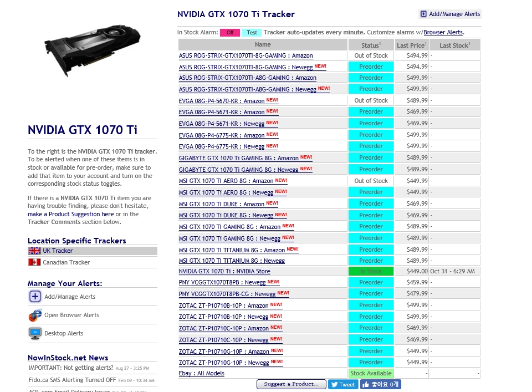Click the monitor icon for Desktop Alerts
Image resolution: width=532 pixels, height=392 pixels.
click(x=35, y=333)
